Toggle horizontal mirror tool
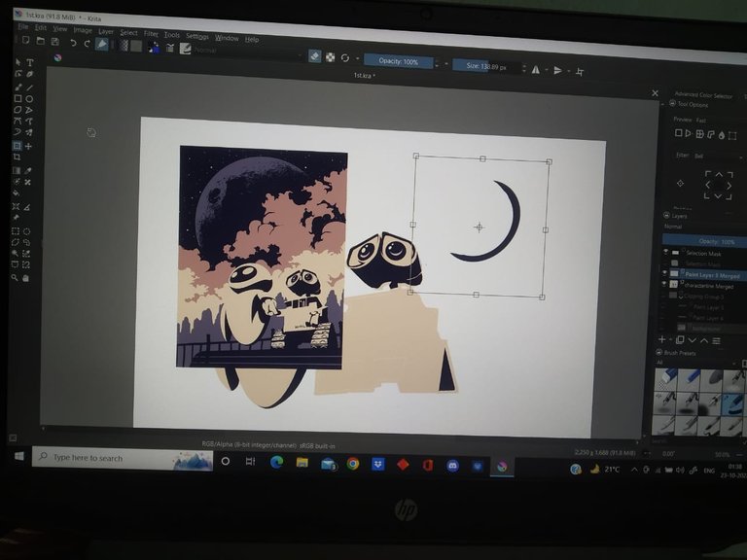 click(536, 70)
